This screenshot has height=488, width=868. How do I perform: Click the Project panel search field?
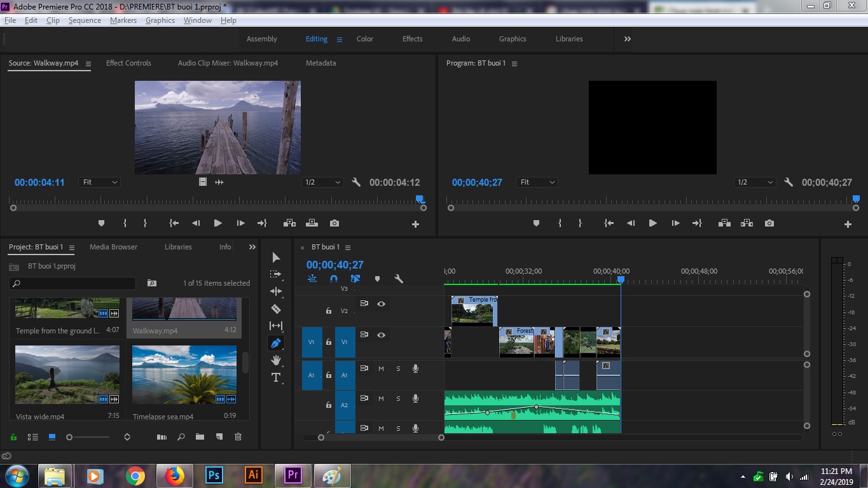(72, 283)
